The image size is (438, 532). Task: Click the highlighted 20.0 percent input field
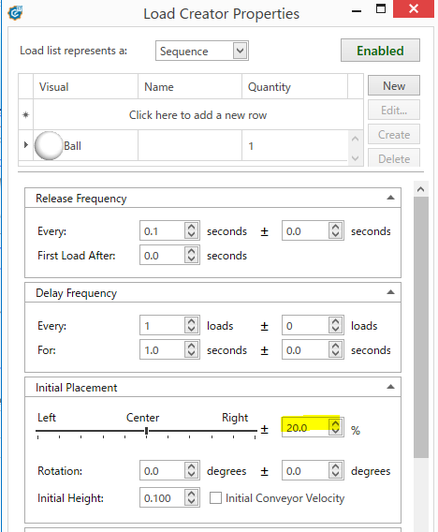pyautogui.click(x=305, y=428)
